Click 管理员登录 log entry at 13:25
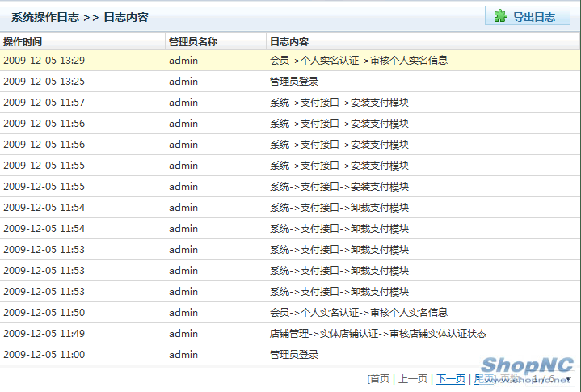The image size is (581, 392). tap(294, 82)
